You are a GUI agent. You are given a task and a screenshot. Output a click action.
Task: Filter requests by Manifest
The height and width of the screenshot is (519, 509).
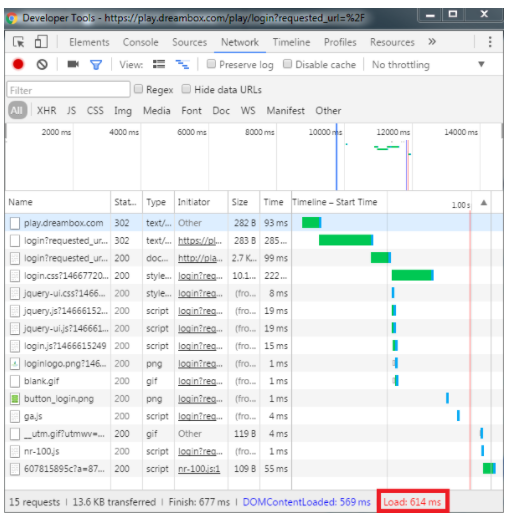coord(285,110)
